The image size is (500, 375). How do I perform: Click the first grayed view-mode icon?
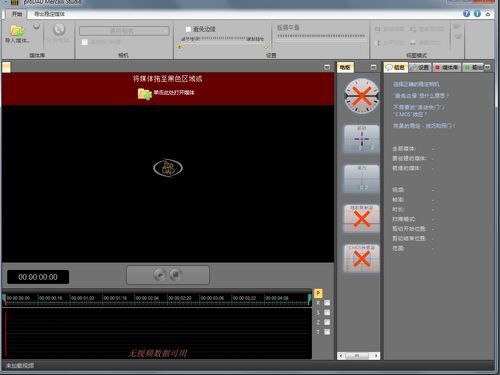tap(378, 29)
